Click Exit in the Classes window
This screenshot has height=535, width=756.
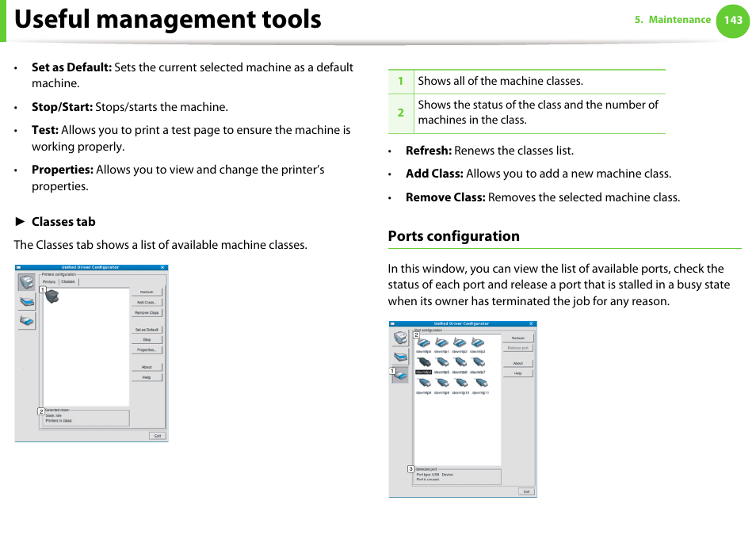157,436
